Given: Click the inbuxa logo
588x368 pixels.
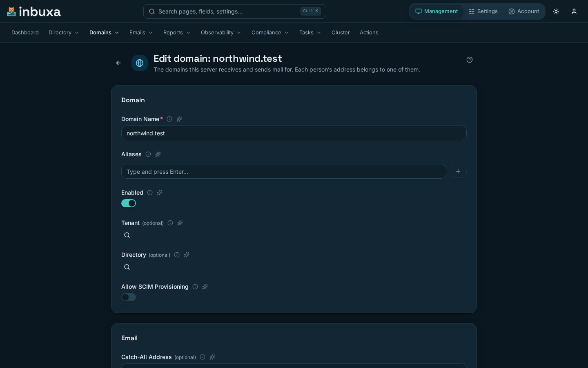Looking at the screenshot, I should point(34,11).
